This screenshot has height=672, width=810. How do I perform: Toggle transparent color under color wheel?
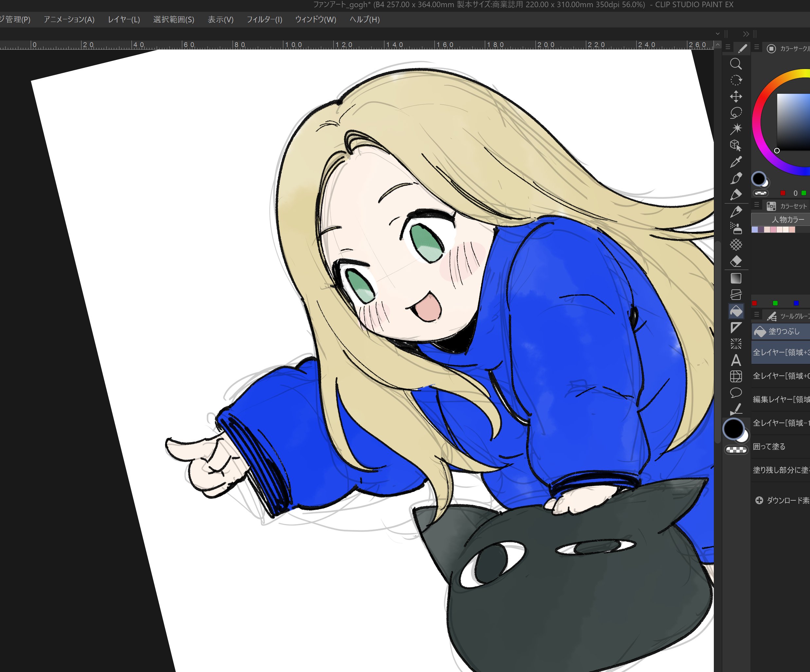click(760, 193)
